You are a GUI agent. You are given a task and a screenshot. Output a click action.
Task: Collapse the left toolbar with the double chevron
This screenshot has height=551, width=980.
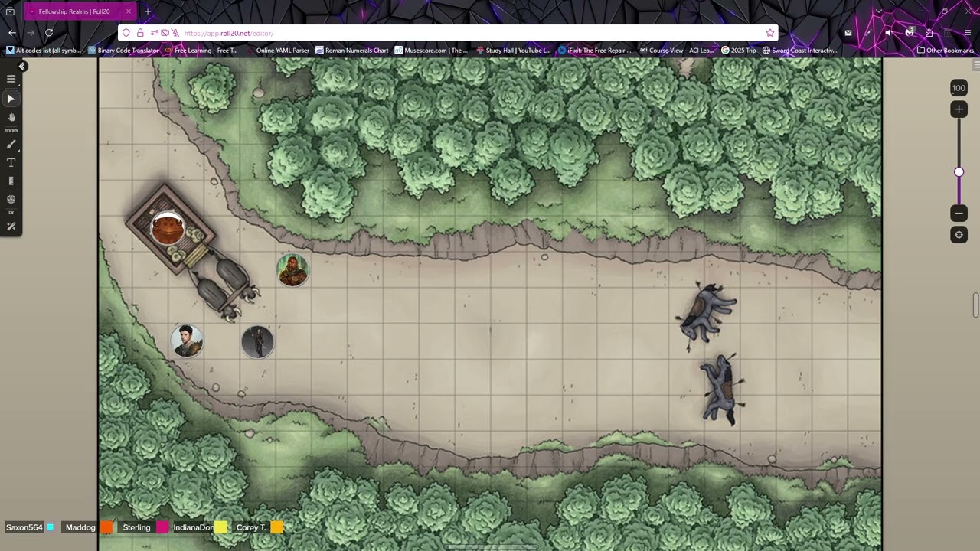click(22, 67)
